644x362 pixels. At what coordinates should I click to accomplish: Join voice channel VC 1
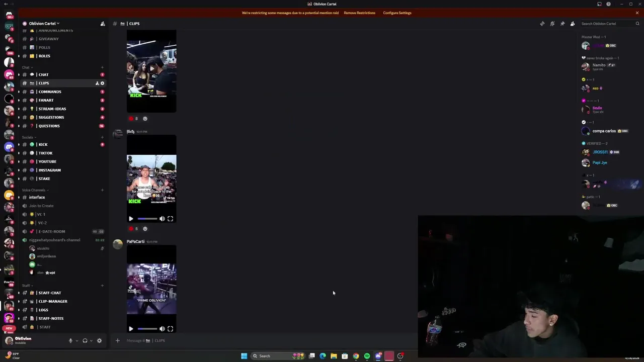click(x=63, y=214)
